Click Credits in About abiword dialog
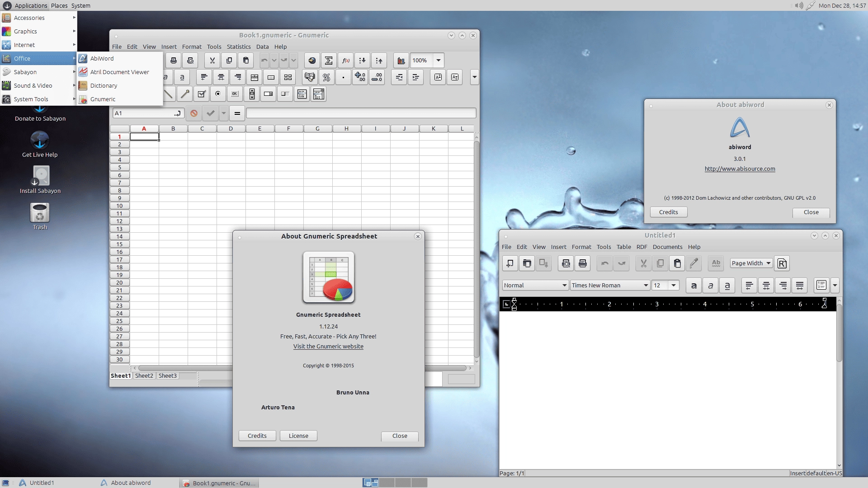The image size is (868, 488). click(669, 212)
